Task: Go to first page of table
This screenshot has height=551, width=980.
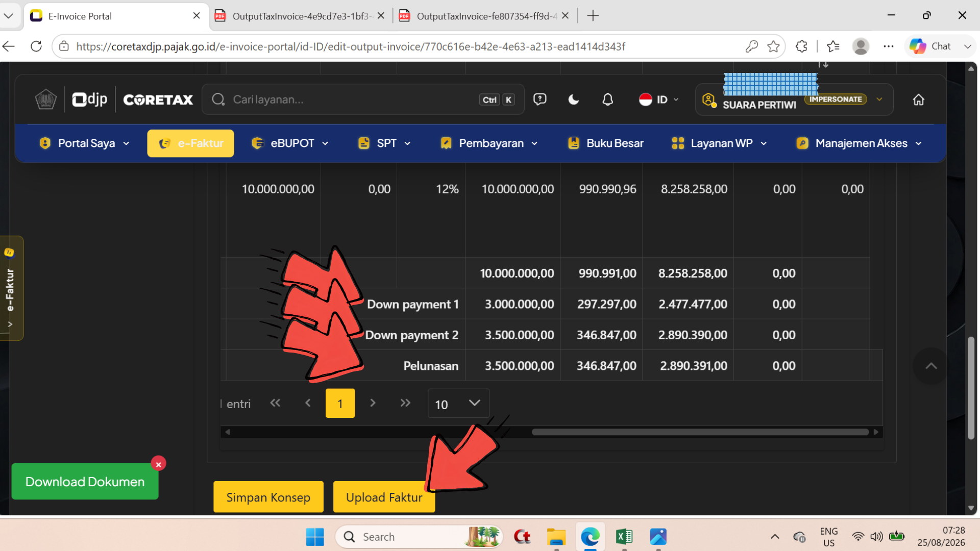Action: (x=275, y=403)
